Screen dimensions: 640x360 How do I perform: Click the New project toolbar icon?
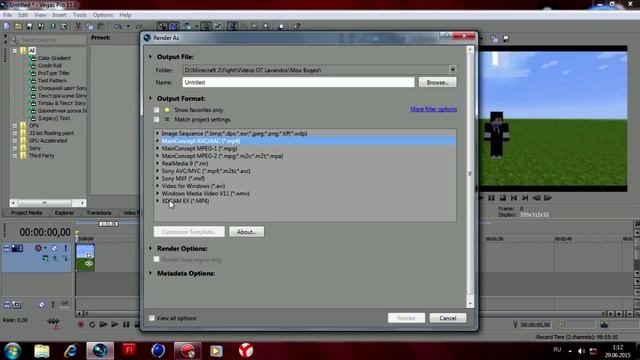7,27
